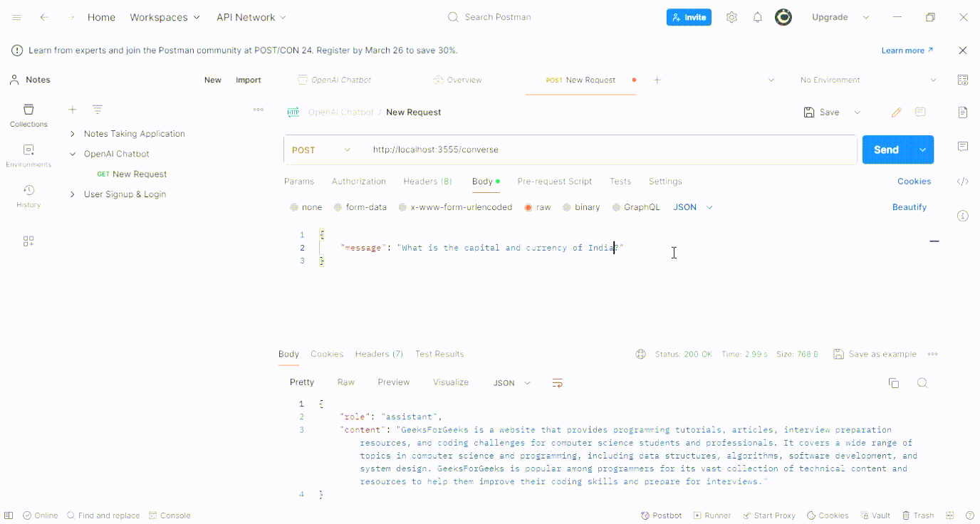
Task: Open the request info icon
Action: (963, 216)
